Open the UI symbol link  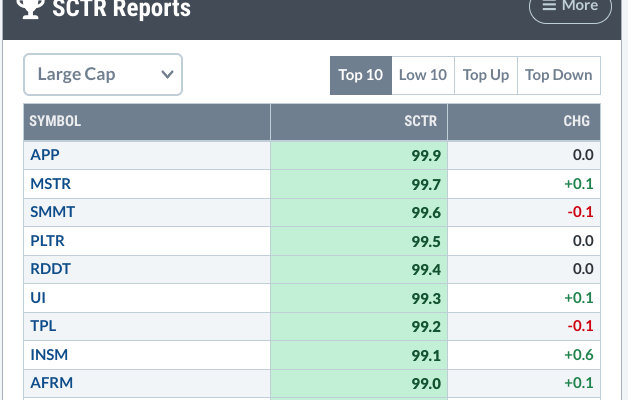(x=38, y=298)
